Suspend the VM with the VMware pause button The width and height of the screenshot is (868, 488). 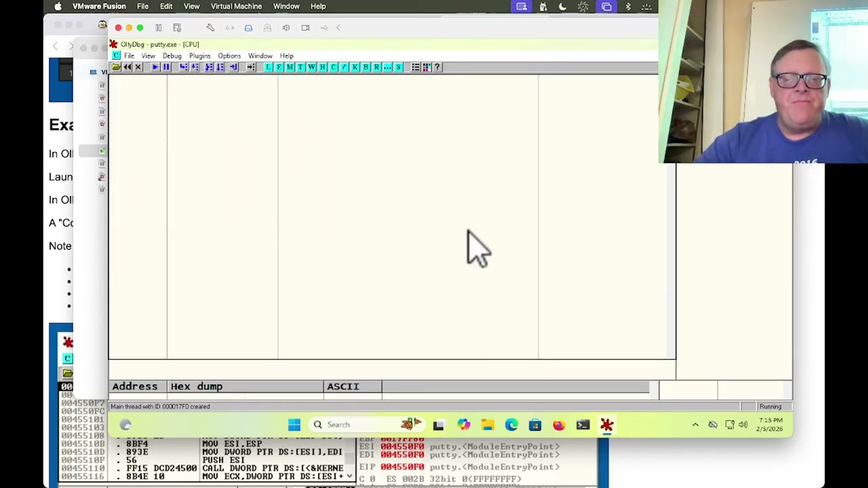[x=158, y=28]
